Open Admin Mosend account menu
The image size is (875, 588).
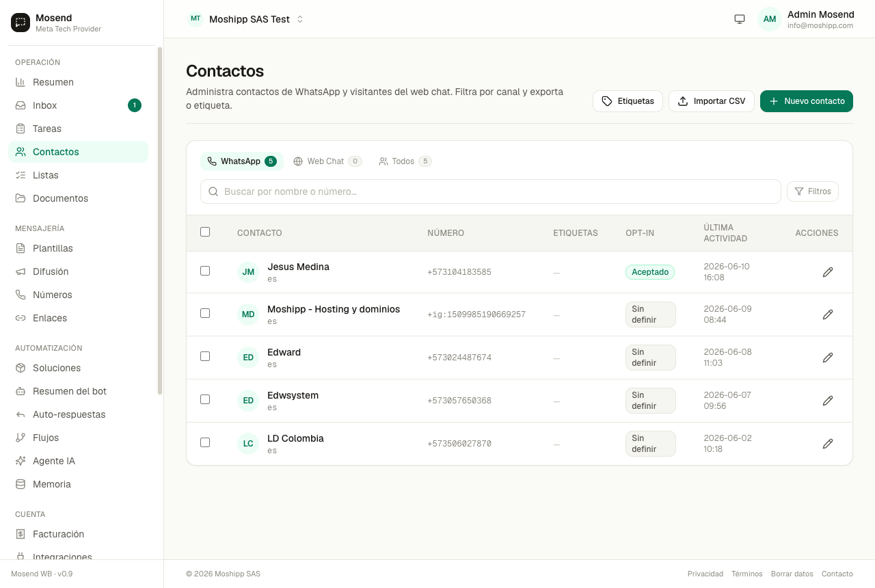click(807, 19)
